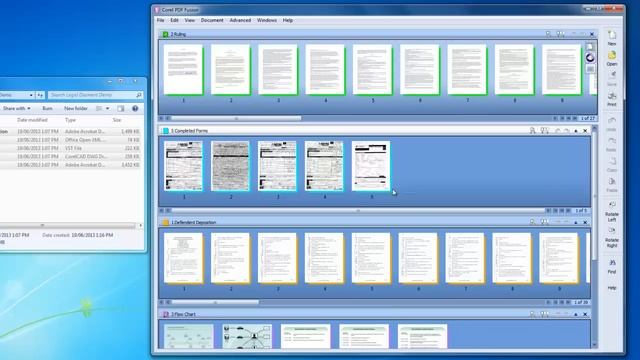Screen dimensions: 640x360
Task: Click Open in the right sidebar
Action: (x=611, y=58)
